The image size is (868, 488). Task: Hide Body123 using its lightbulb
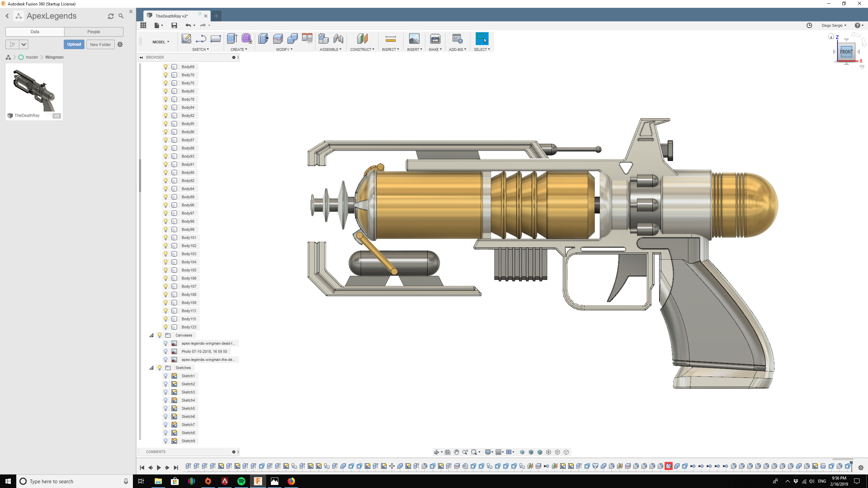pyautogui.click(x=166, y=327)
